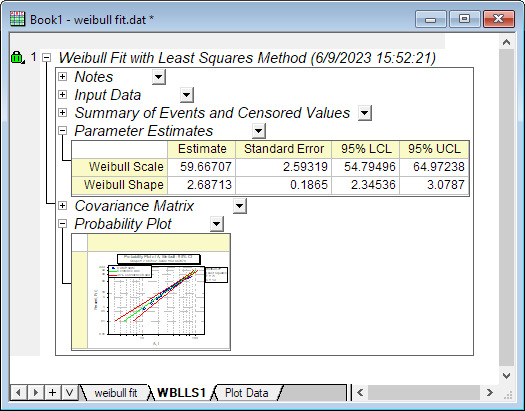Screen dimensions: 525x411
Task: Click the Weibull Fit with Least Squares Method title
Action: pos(247,58)
